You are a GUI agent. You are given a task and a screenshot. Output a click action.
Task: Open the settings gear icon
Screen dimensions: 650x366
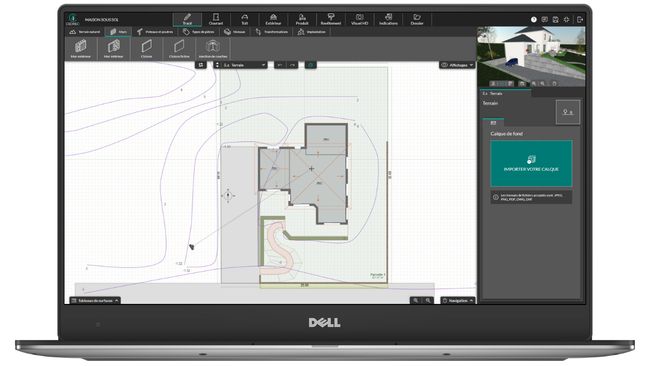click(x=566, y=19)
